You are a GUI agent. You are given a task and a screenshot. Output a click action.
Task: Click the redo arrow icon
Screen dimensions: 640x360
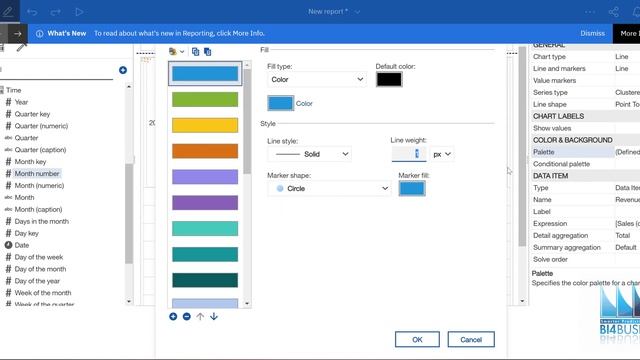[56, 12]
